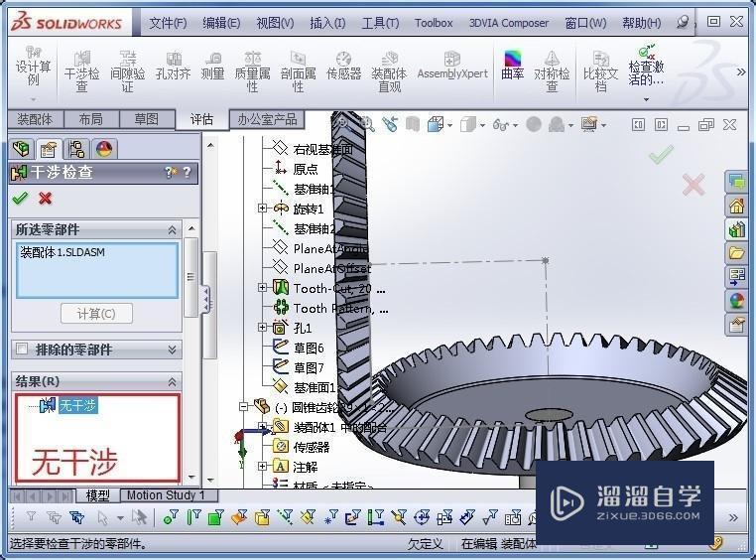Select the 草图6 sketch tree item
The width and height of the screenshot is (756, 560).
(309, 348)
